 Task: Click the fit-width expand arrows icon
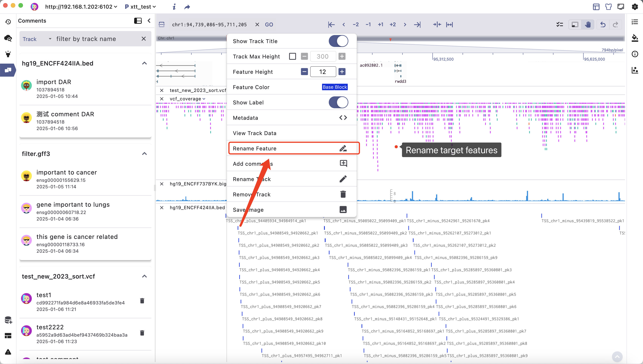tap(449, 25)
